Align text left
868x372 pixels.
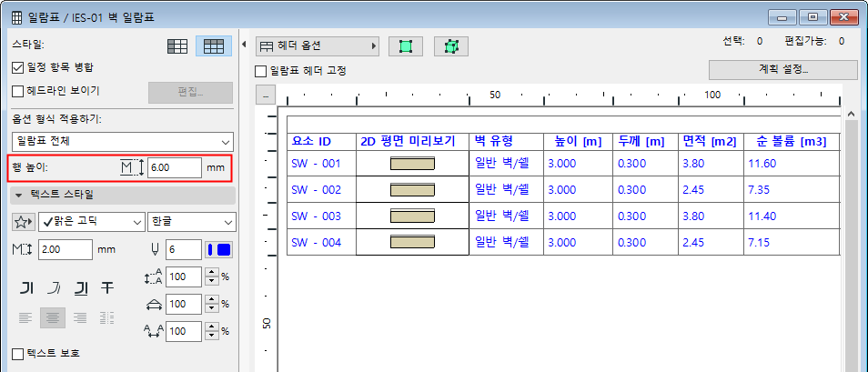(x=26, y=317)
